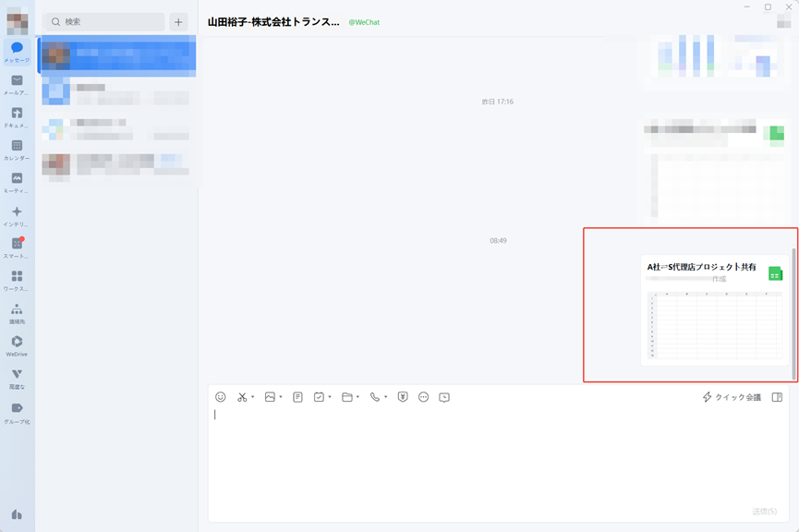This screenshot has width=799, height=532.
Task: Expand the dropdown arrow next to scissors
Action: point(252,397)
